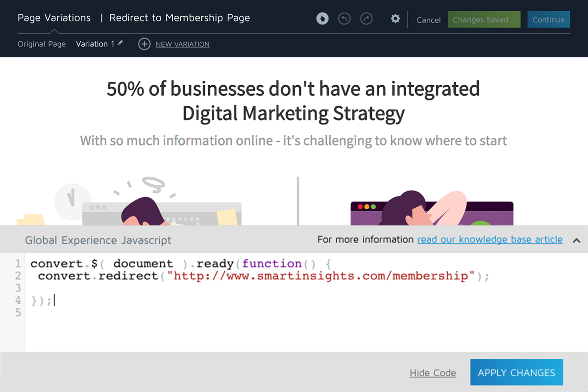Switch to the Original Page tab
Screen dimensions: 588x392
coord(42,44)
